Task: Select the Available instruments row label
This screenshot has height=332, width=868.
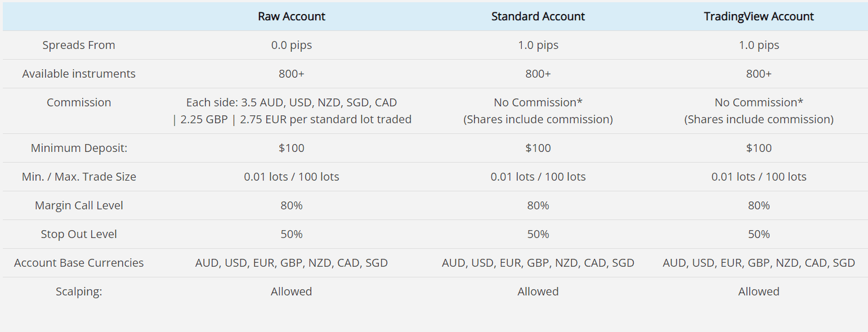Action: point(79,74)
